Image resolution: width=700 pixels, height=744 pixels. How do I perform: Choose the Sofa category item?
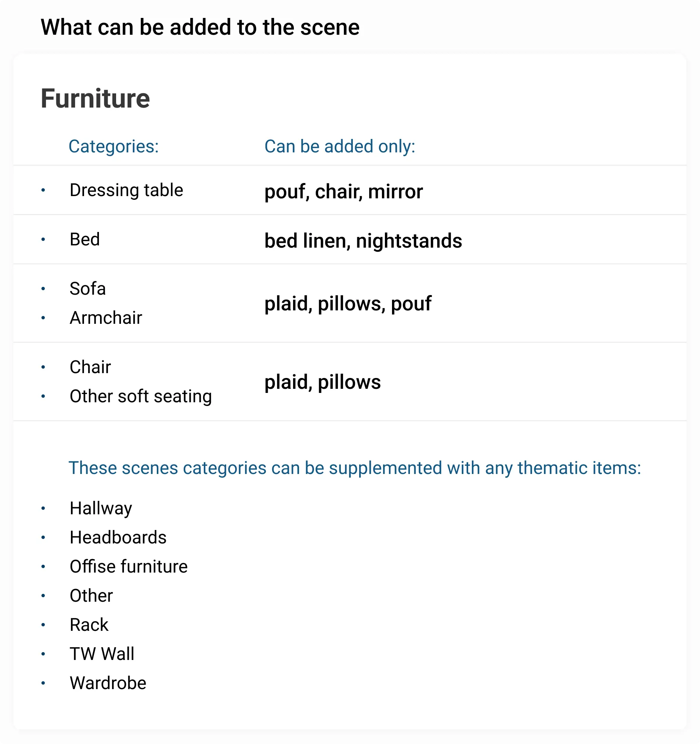coord(88,289)
